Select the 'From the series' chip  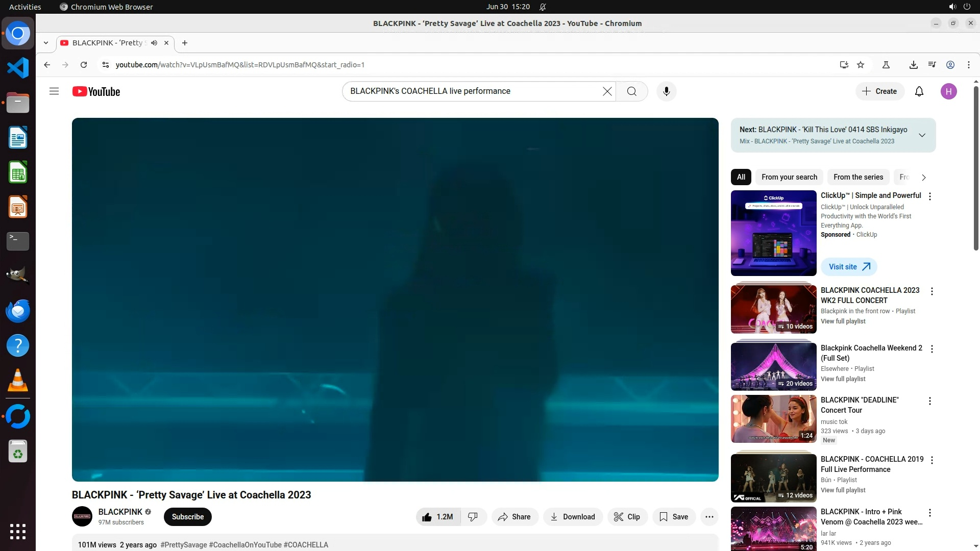[x=858, y=177]
